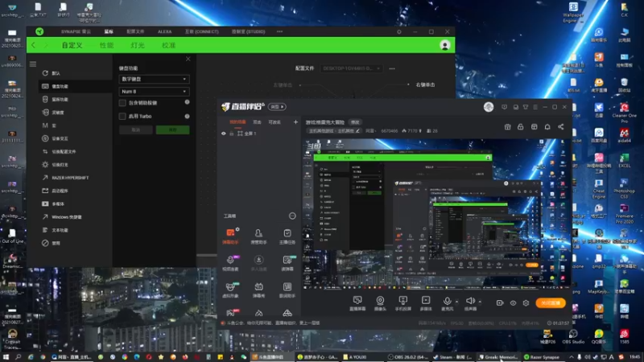Image resolution: width=644 pixels, height=362 pixels.
Task: Close the keyboard function panel
Action: point(188,59)
